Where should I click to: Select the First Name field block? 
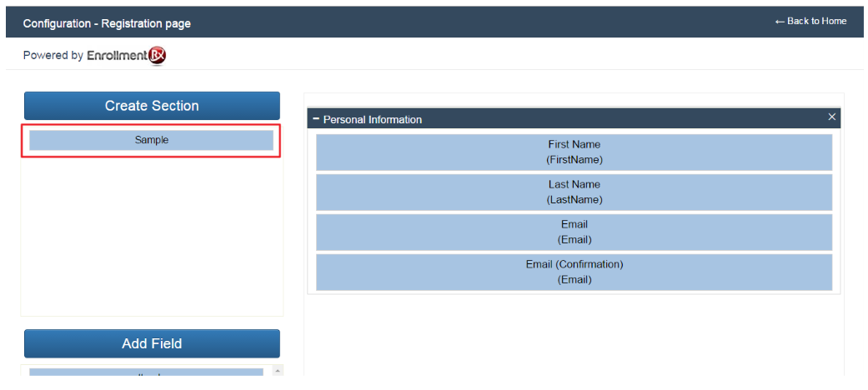(574, 152)
